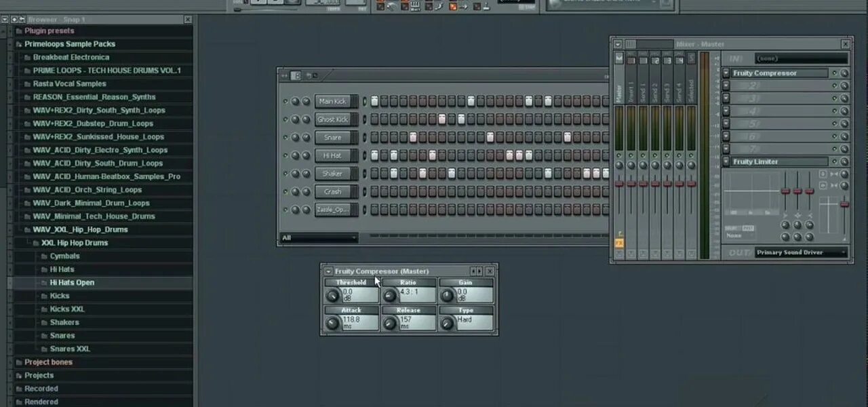Open the All channel group dropdown
868x407 pixels.
click(x=319, y=238)
